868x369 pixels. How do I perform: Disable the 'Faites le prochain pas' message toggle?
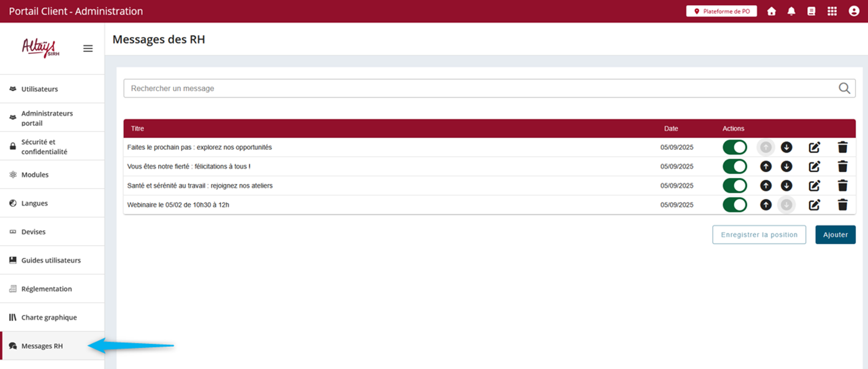click(x=735, y=147)
